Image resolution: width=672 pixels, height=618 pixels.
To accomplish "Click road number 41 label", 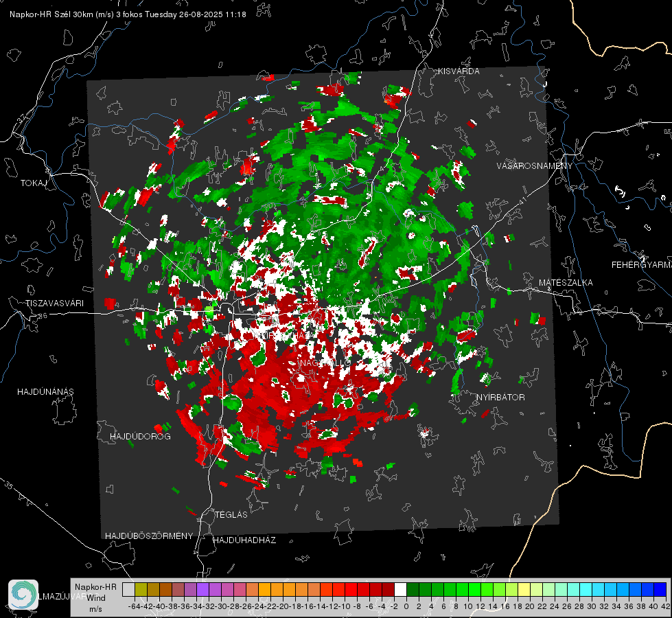I will coord(522,201).
